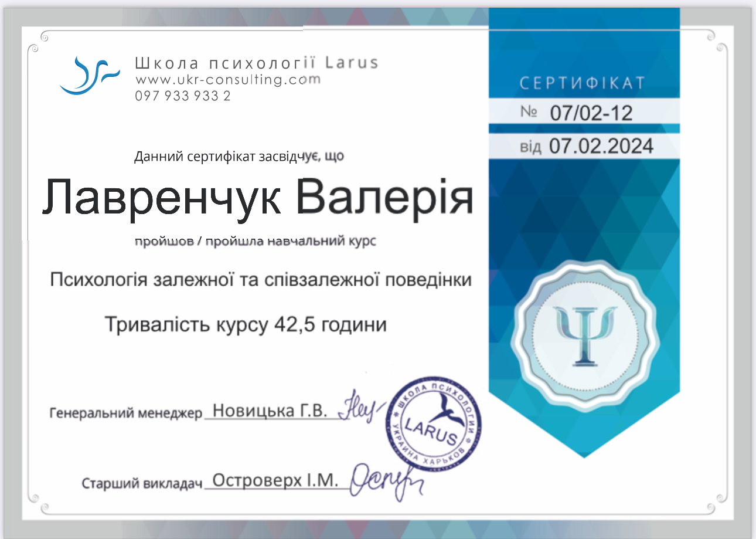The height and width of the screenshot is (539, 756).
Task: Open the www.ukr-consulting.com website link
Action: (228, 80)
